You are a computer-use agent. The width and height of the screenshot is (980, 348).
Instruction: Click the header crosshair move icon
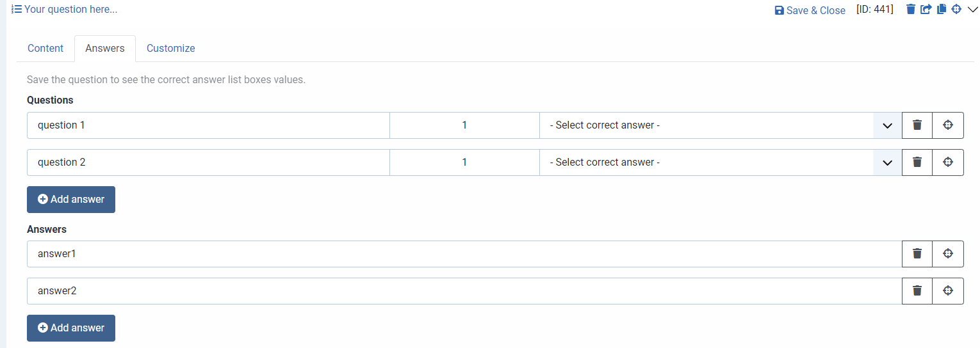coord(956,10)
